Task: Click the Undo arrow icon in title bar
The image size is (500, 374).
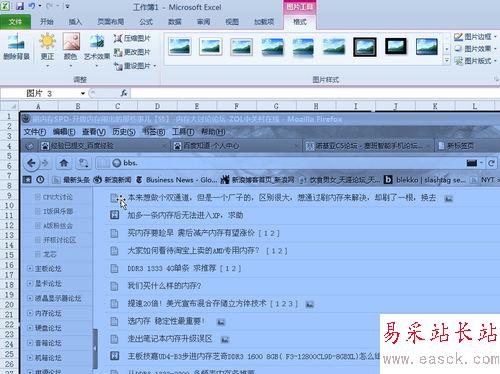Action: click(x=32, y=6)
